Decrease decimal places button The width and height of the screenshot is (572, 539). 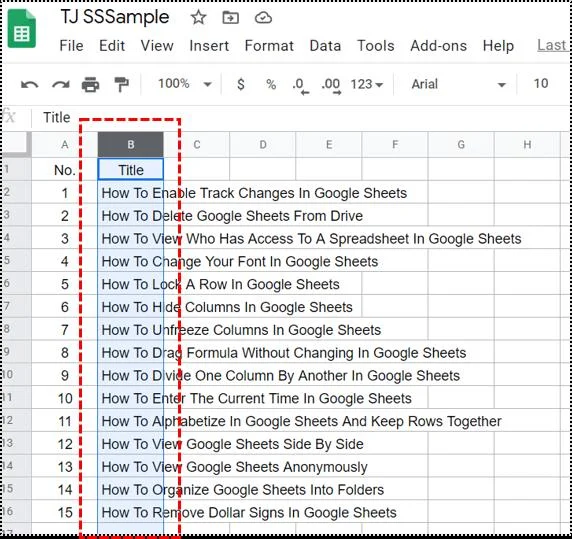pos(301,86)
